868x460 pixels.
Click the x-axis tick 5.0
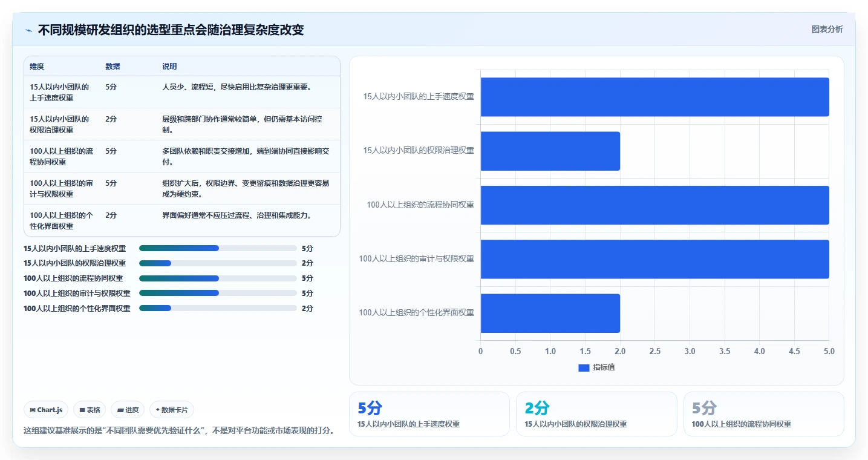pos(829,351)
